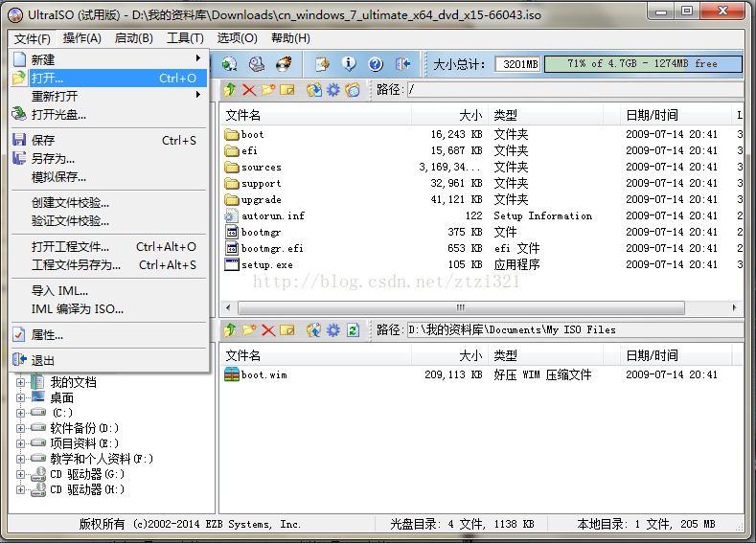Select the setup.exe file row
The width and height of the screenshot is (756, 543).
pyautogui.click(x=481, y=264)
